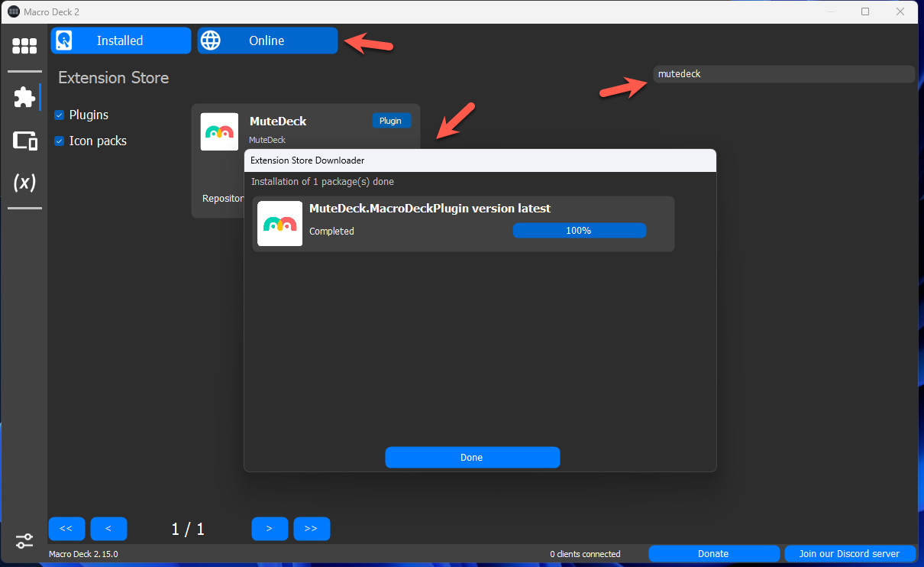Click Join our Discord server button

(849, 553)
